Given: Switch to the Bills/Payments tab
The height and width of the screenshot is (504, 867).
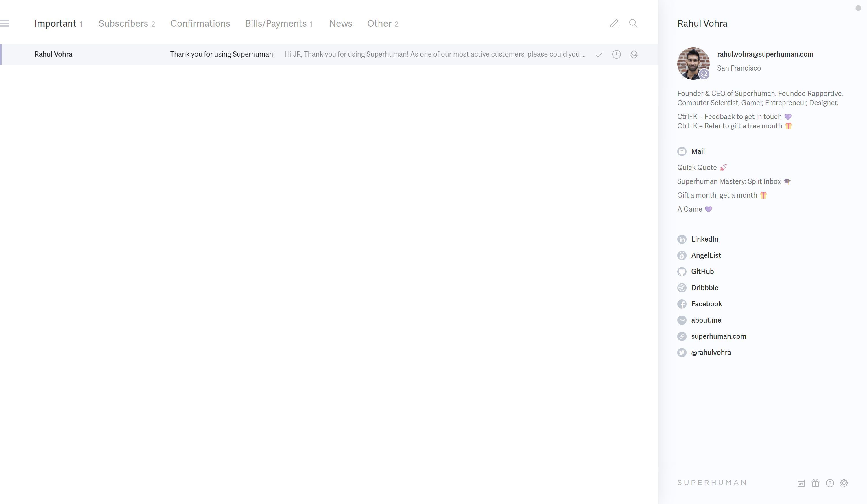Looking at the screenshot, I should (279, 23).
